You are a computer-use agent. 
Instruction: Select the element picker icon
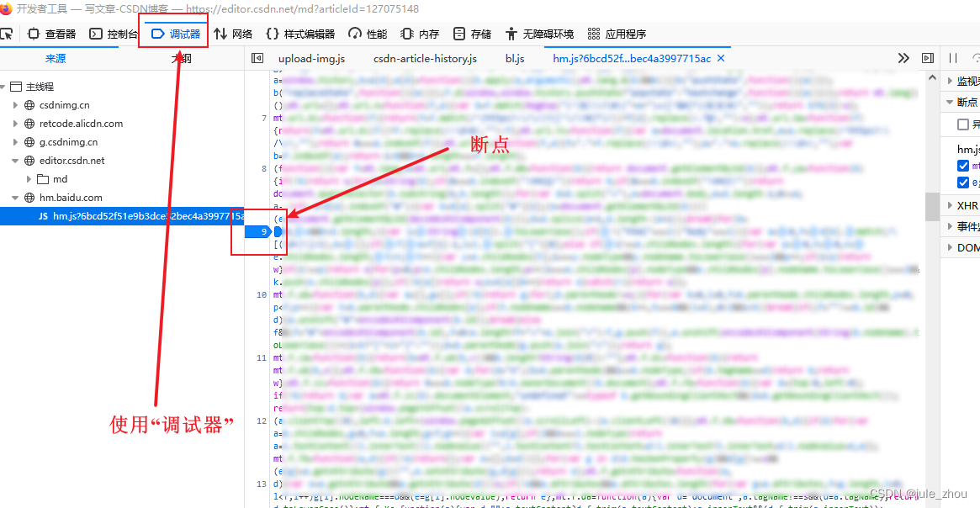pyautogui.click(x=7, y=34)
